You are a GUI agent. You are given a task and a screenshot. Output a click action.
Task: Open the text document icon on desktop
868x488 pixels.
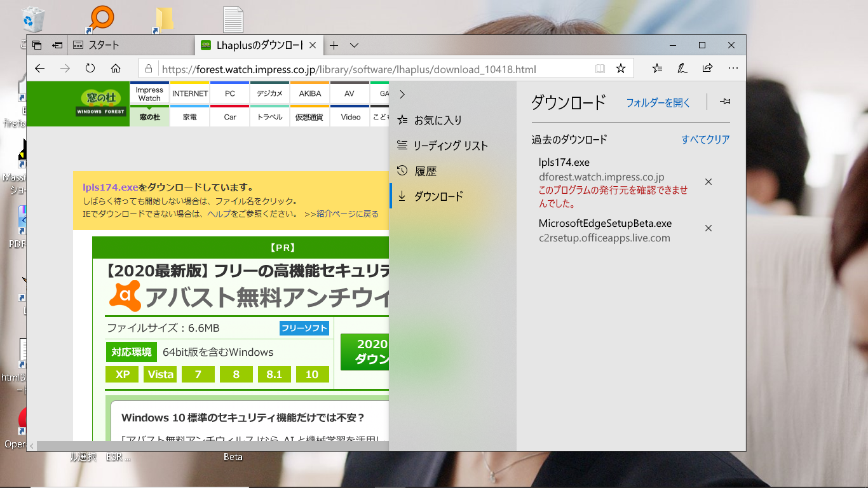point(233,20)
